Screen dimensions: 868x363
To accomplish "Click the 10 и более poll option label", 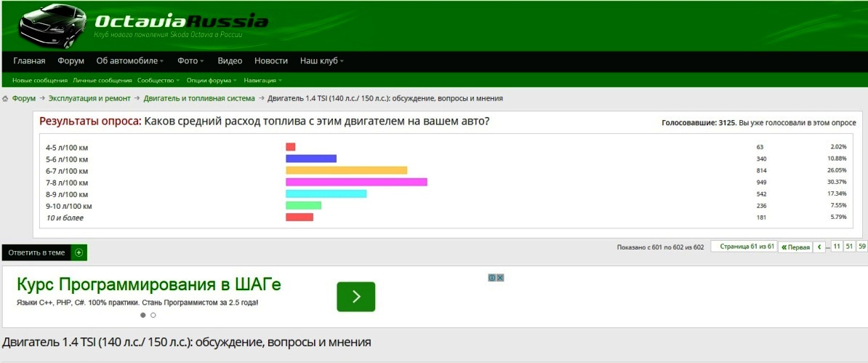I will tap(65, 218).
